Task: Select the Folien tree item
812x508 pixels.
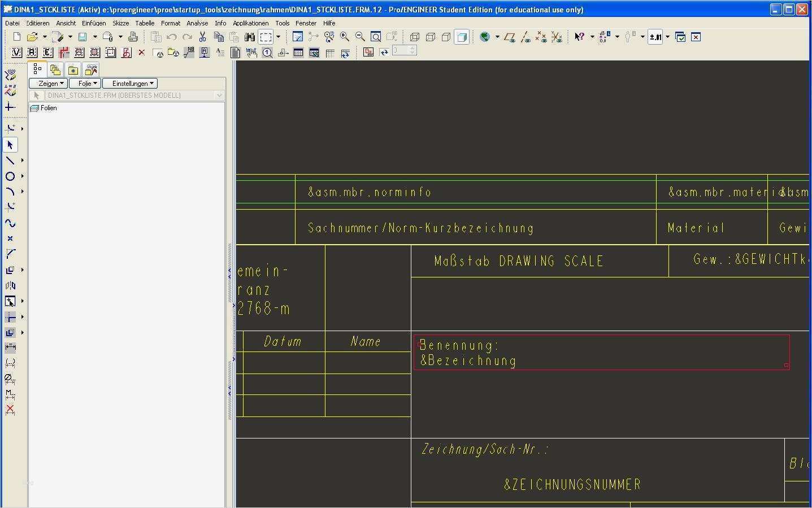Action: tap(49, 108)
